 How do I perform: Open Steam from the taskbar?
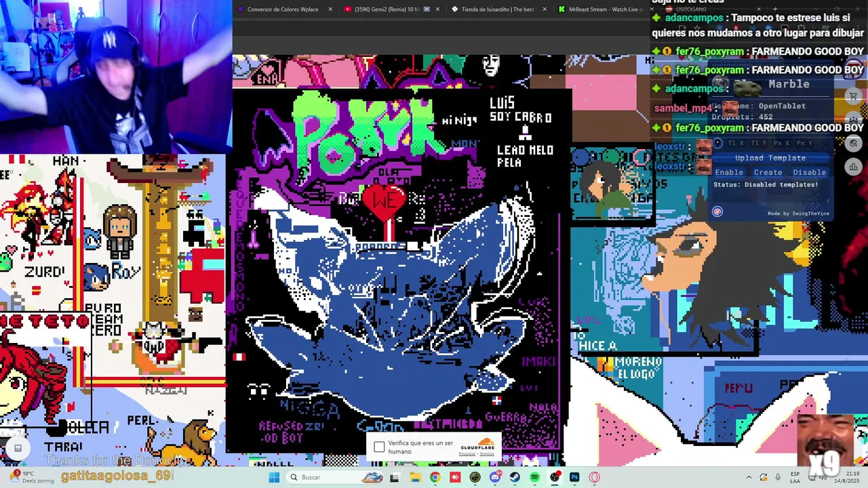click(x=515, y=477)
